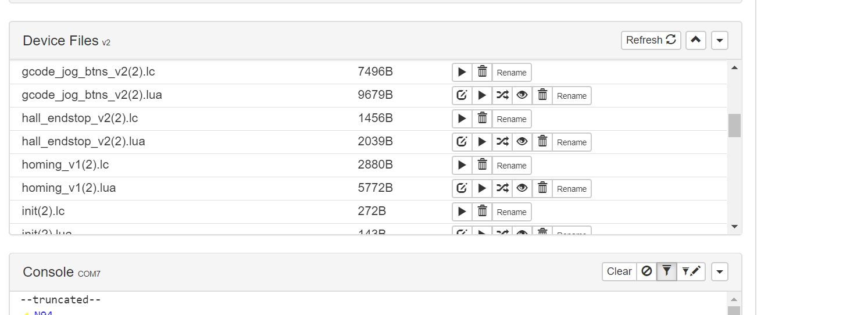Rename the homing_v1(2).lc file
Image resolution: width=868 pixels, height=315 pixels.
[x=512, y=166]
